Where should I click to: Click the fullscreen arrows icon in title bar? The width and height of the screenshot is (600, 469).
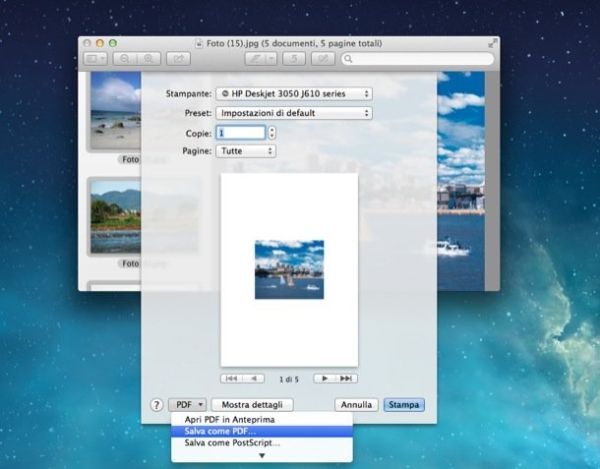point(493,44)
